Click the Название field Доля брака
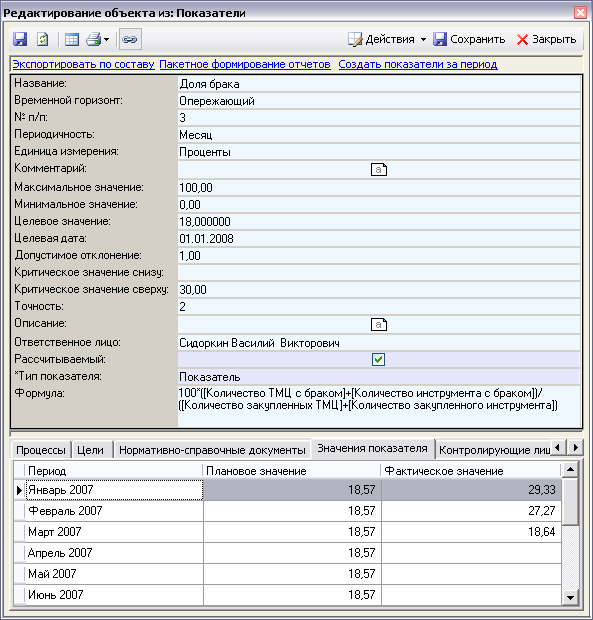The width and height of the screenshot is (593, 620). (379, 84)
